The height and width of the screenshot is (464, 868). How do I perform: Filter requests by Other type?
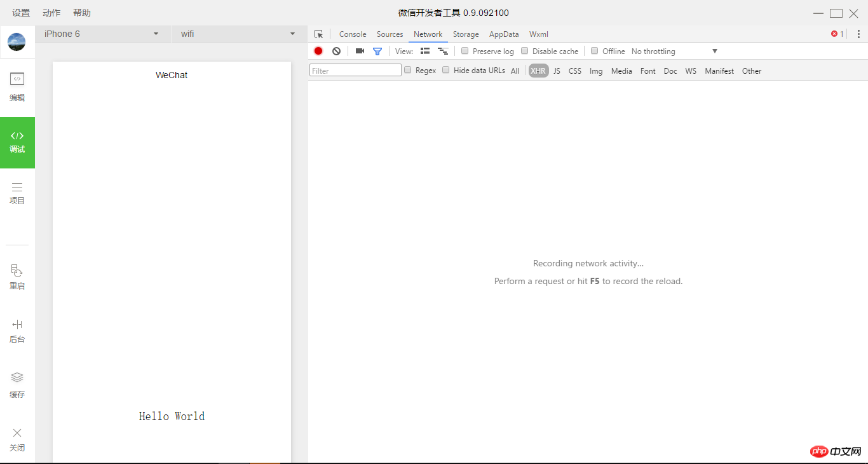pyautogui.click(x=752, y=71)
